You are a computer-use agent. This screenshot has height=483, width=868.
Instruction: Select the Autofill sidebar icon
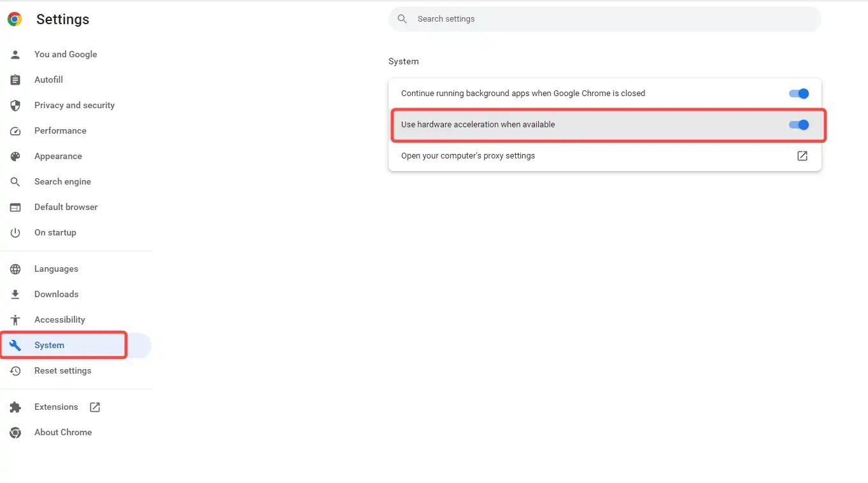tap(15, 80)
